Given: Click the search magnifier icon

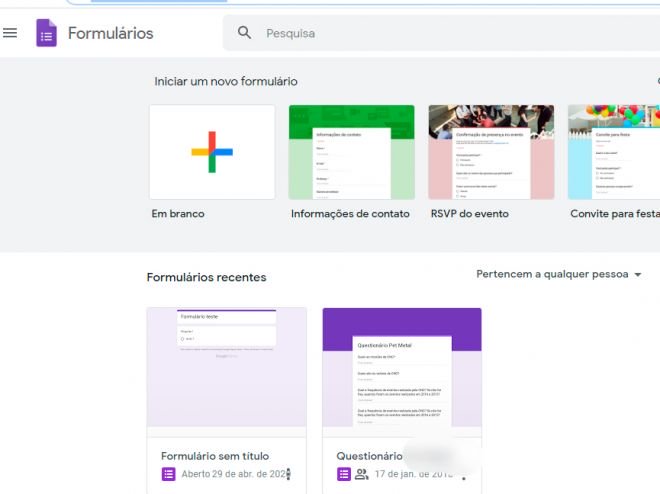Looking at the screenshot, I should tap(244, 32).
